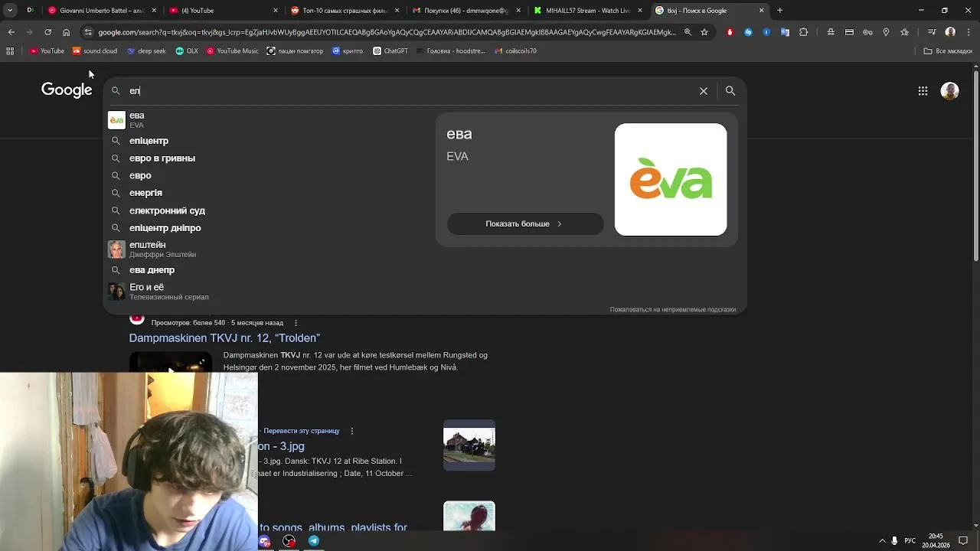Open Discord from the taskbar
This screenshot has height=551, width=980.
[x=264, y=541]
